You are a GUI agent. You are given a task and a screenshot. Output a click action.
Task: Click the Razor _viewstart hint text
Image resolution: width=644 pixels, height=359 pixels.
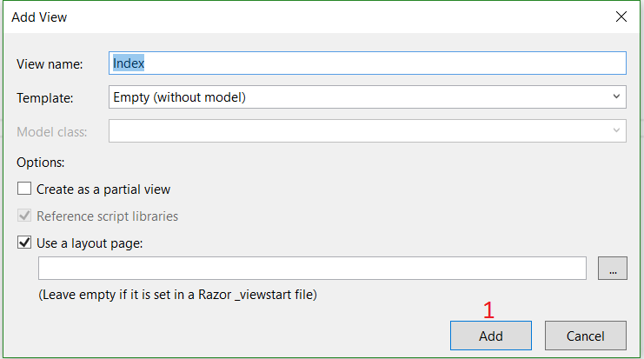coord(177,295)
